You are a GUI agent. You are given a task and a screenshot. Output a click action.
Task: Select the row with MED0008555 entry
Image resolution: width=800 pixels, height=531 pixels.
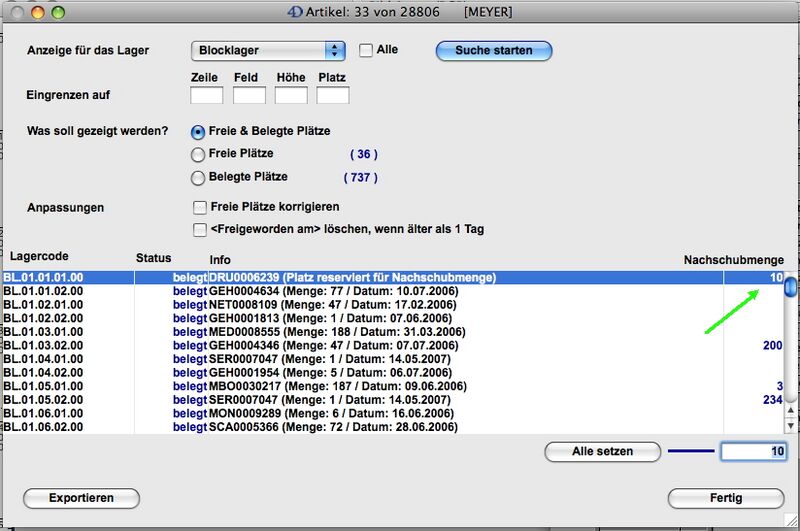point(300,331)
